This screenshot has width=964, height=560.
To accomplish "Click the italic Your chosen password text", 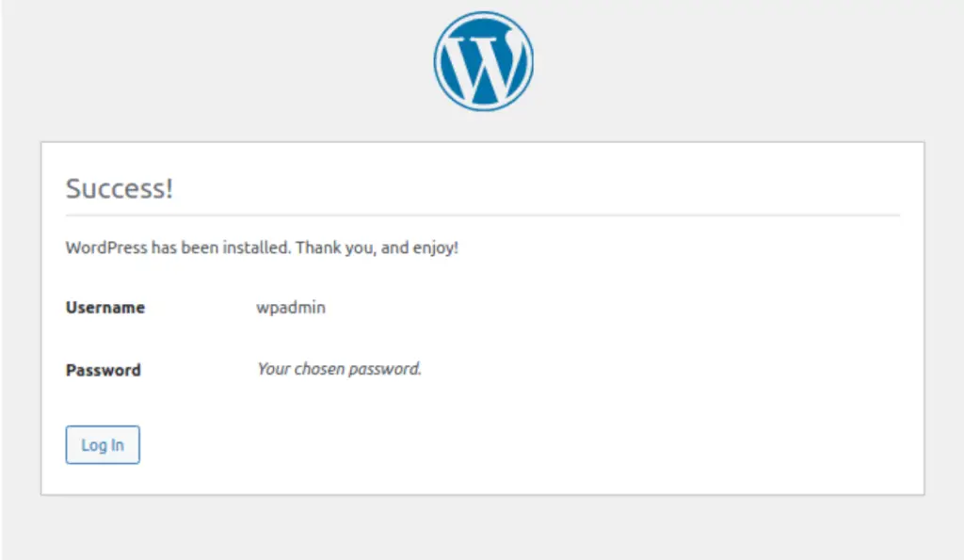I will [x=337, y=368].
